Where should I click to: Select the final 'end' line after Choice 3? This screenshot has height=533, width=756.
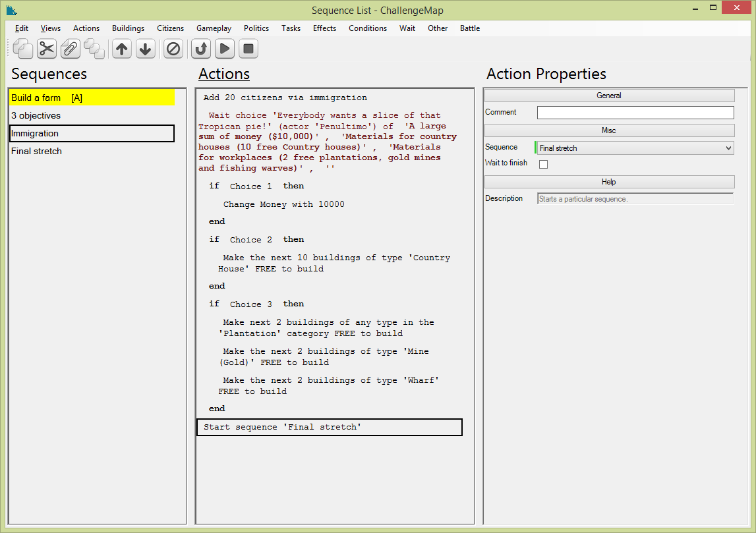coord(217,408)
